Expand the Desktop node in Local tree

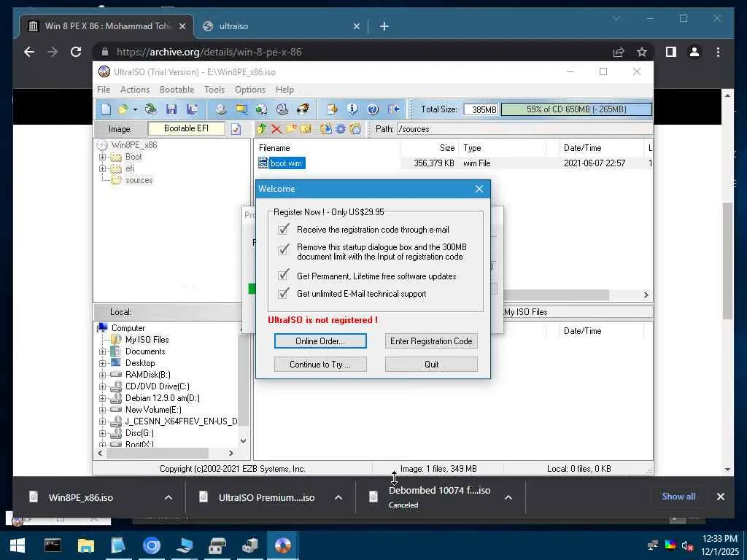coord(102,363)
